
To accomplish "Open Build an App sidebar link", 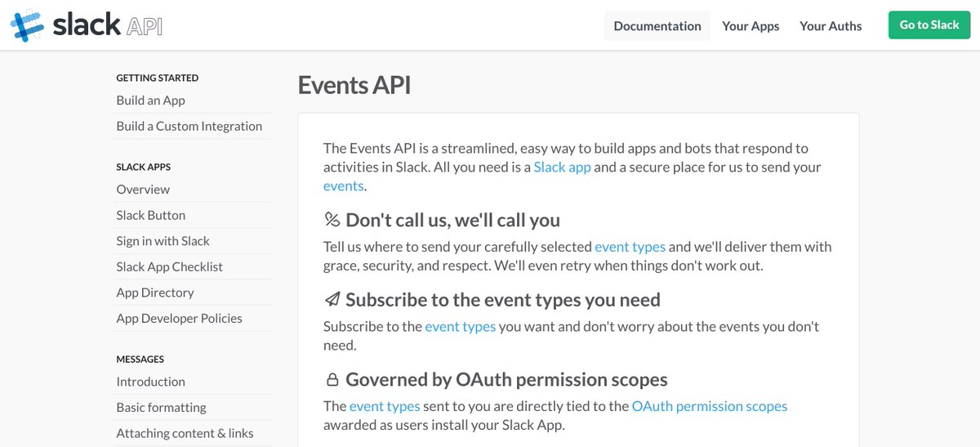I will point(150,101).
